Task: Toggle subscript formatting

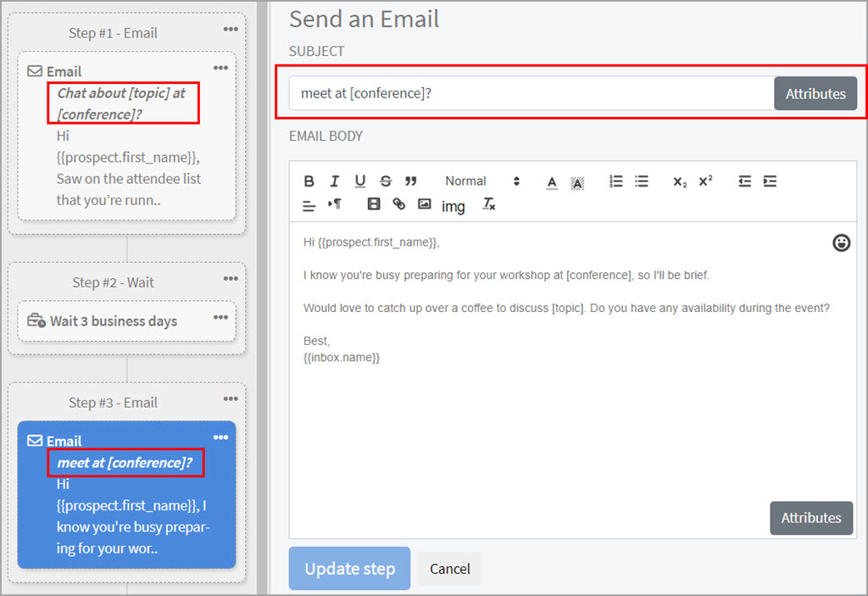Action: 680,181
